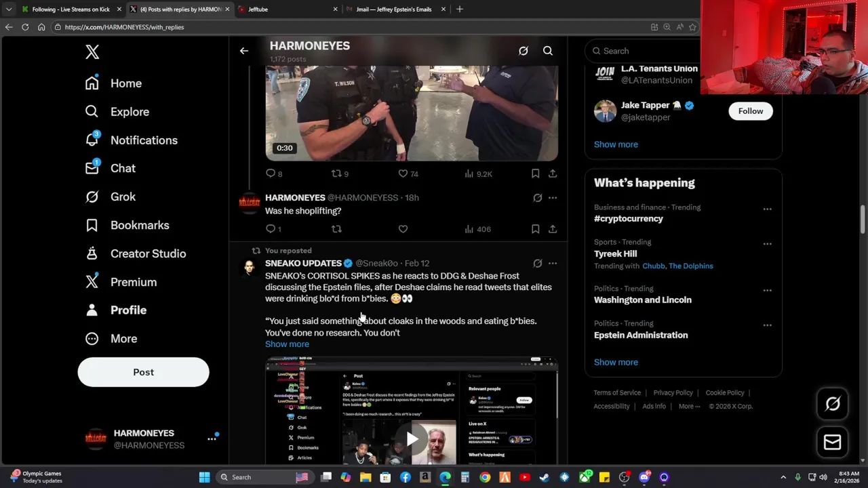Open File Explorer from the taskbar

coord(366,477)
